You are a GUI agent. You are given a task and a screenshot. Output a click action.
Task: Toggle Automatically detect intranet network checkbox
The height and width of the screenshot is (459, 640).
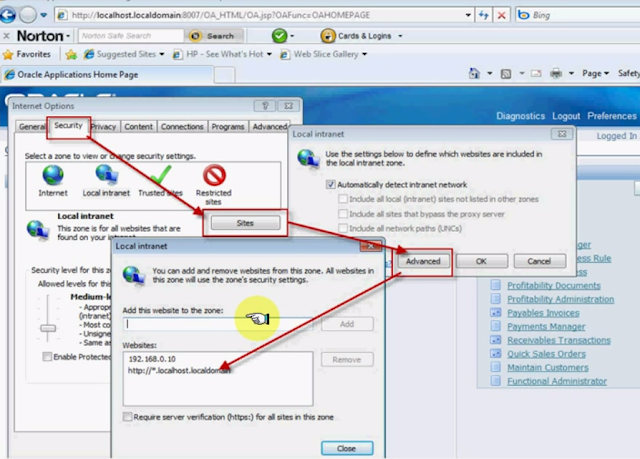(331, 184)
